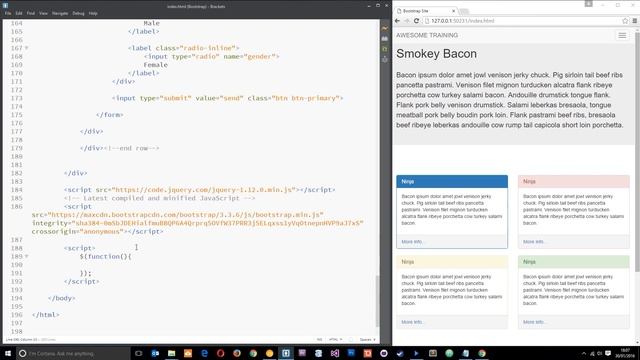Switch to Brackets via taskbar icon
This screenshot has height=360, width=640.
[286, 353]
